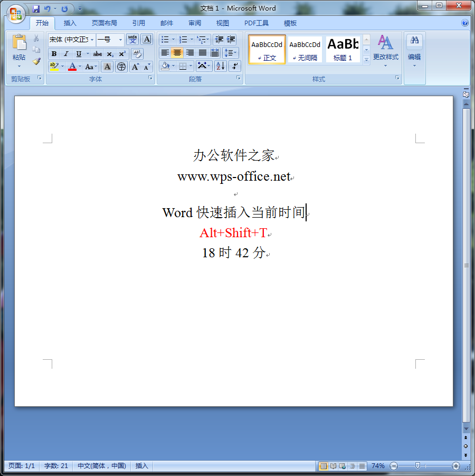Expand underline style options arrow
This screenshot has width=475, height=476.
(x=88, y=54)
